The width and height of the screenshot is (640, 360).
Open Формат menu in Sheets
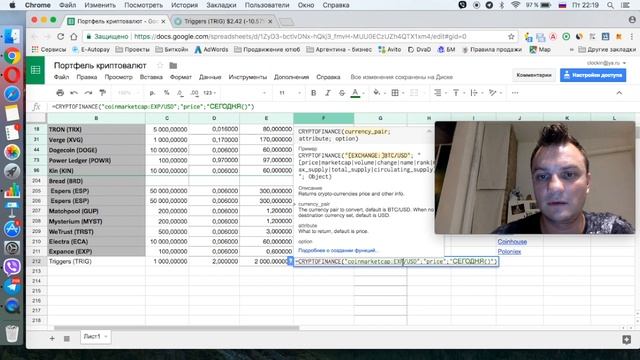181,77
